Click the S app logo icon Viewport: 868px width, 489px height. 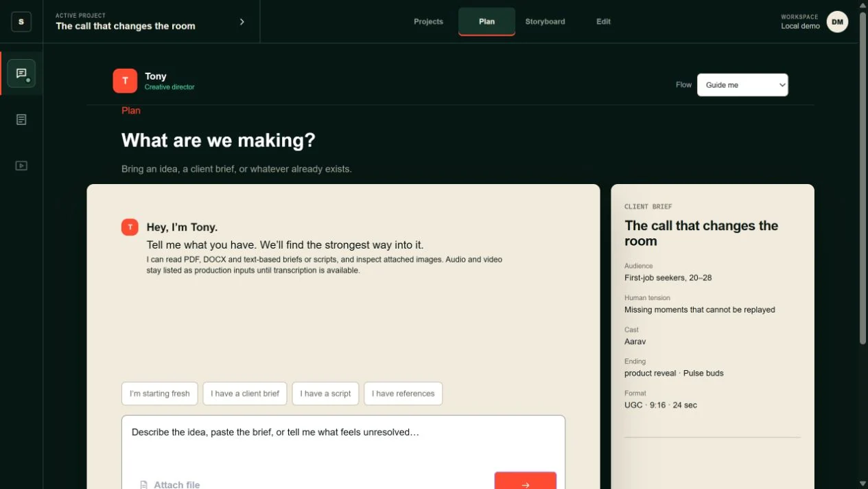pyautogui.click(x=21, y=22)
